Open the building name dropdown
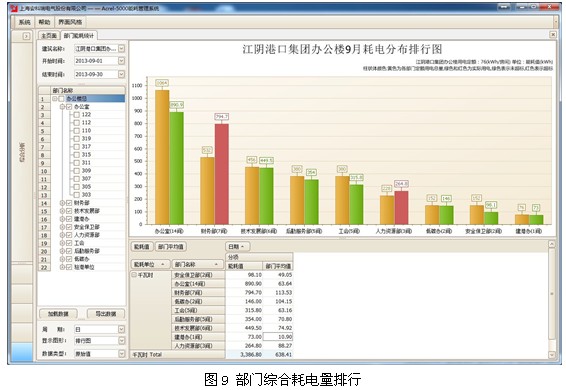This screenshot has height=390, width=566. (x=121, y=48)
